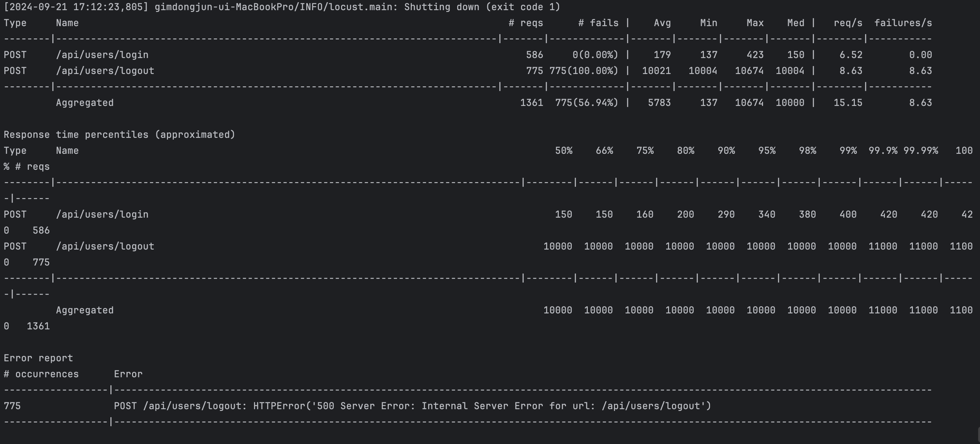Viewport: 980px width, 444px height.
Task: Click the HTTPError 500 Server Error message
Action: click(413, 406)
